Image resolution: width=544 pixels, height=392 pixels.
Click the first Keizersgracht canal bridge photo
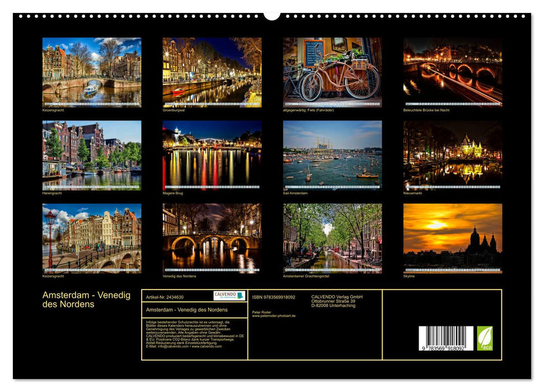point(91,72)
